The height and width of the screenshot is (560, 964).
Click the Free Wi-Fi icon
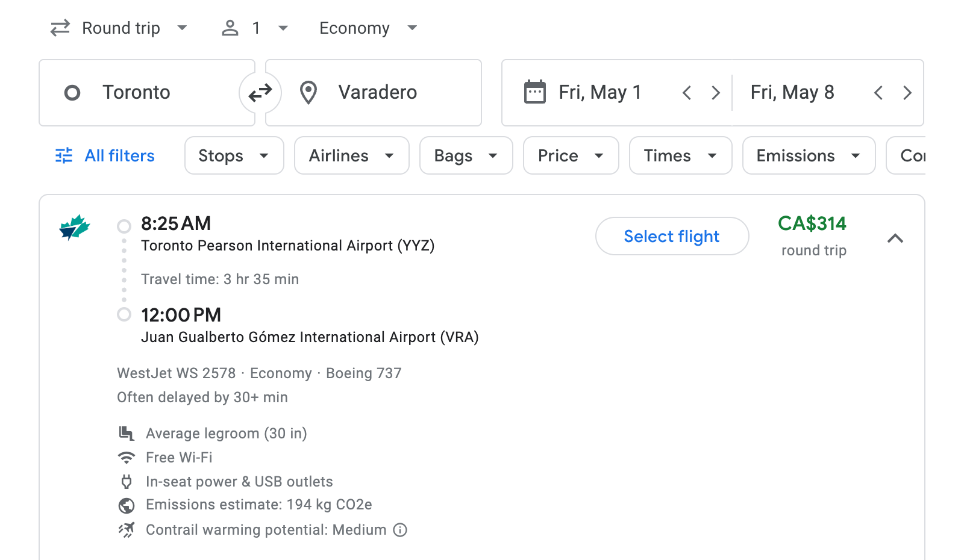127,458
